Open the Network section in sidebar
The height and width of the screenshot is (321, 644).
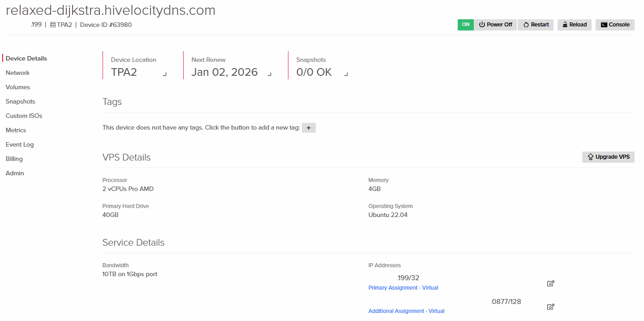(x=17, y=73)
